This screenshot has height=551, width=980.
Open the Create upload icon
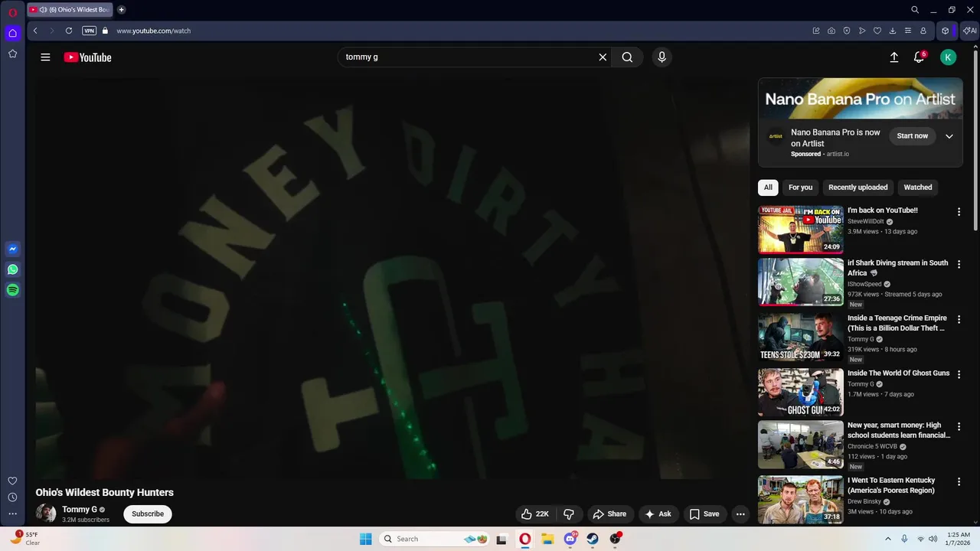click(x=893, y=57)
